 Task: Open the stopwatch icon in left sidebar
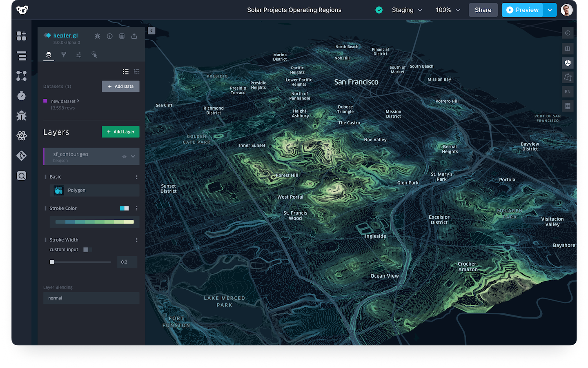point(22,96)
